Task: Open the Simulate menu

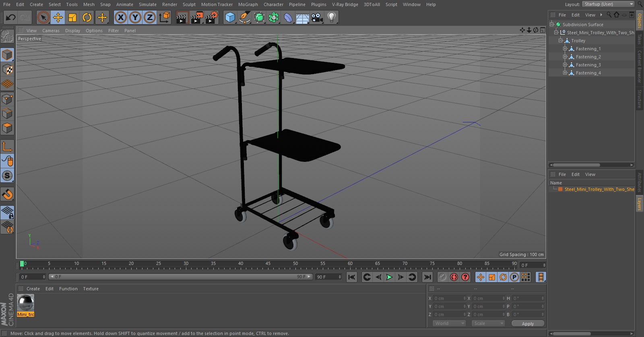Action: point(148,4)
